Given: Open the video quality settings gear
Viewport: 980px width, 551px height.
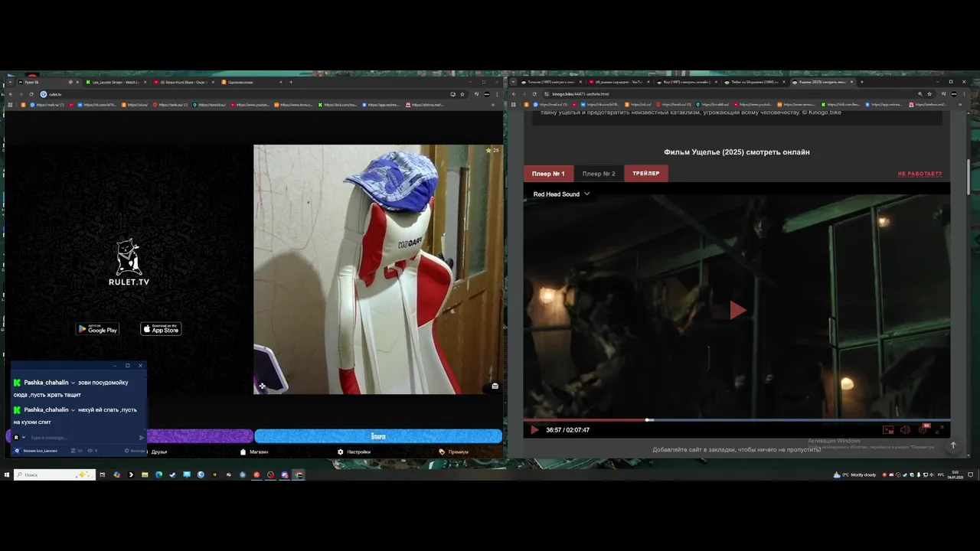Looking at the screenshot, I should pos(923,430).
